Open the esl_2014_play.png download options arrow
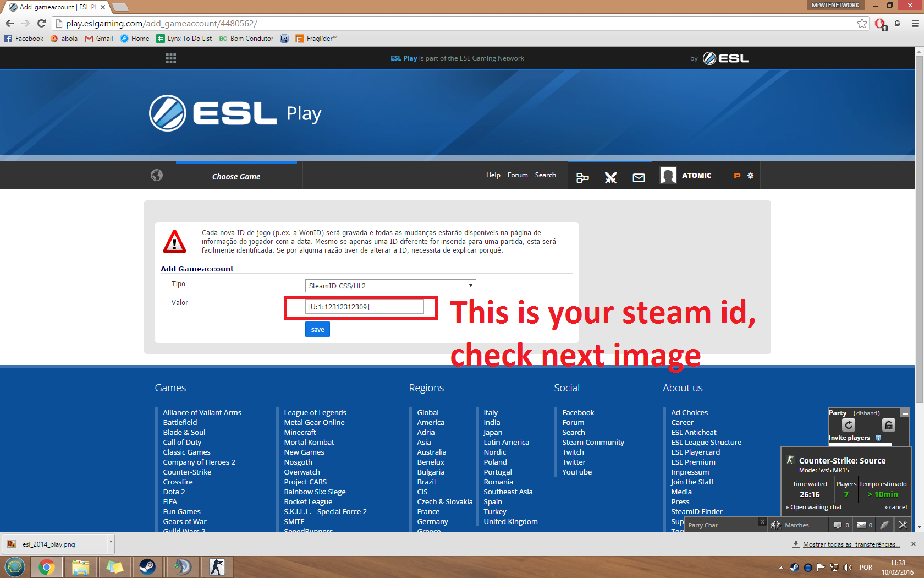 pos(111,543)
